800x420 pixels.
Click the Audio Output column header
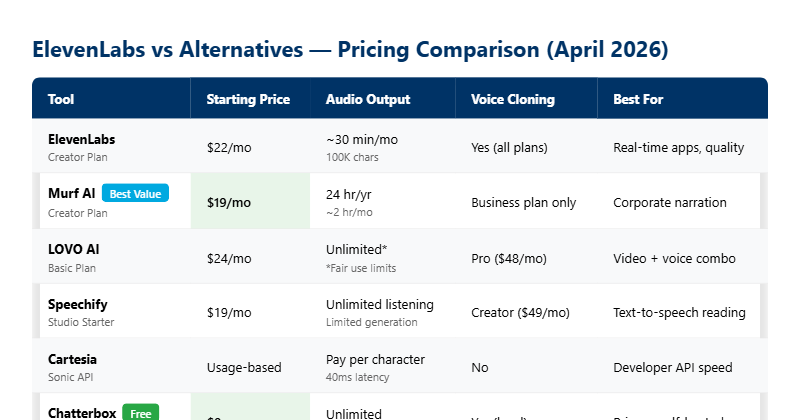point(368,99)
